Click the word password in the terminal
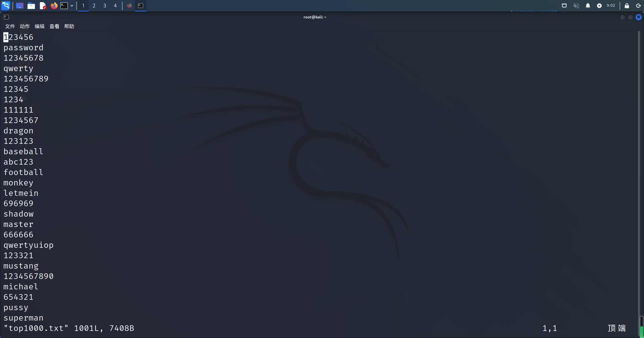Viewport: 644px width, 338px height. pyautogui.click(x=23, y=48)
